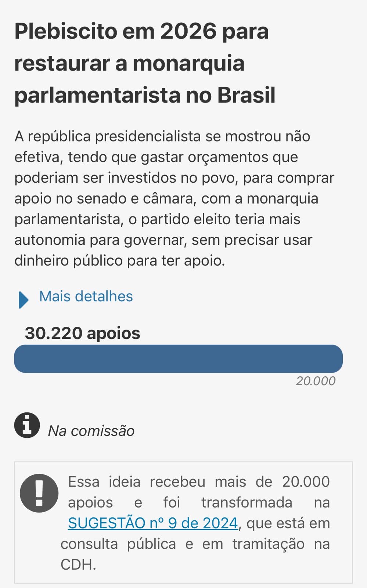Click "dinheiro público para ter apoio." line
Image resolution: width=367 pixels, height=588 pixels.
119,261
